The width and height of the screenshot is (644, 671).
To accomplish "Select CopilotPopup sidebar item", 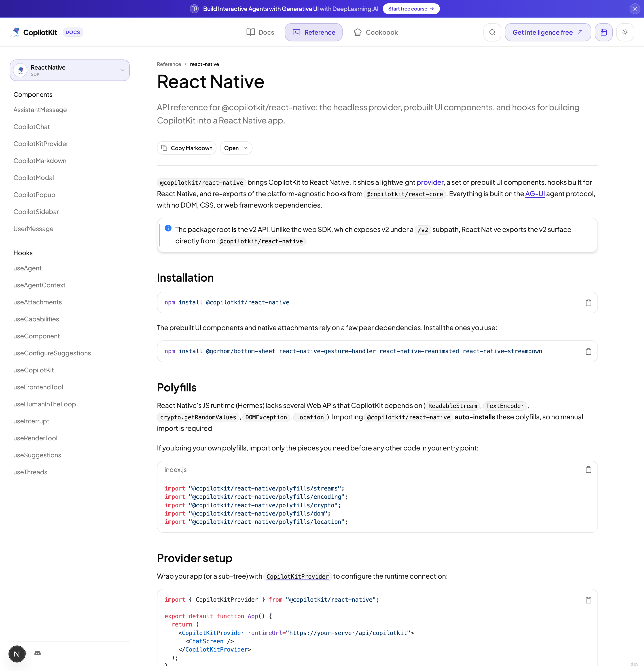I will (34, 195).
